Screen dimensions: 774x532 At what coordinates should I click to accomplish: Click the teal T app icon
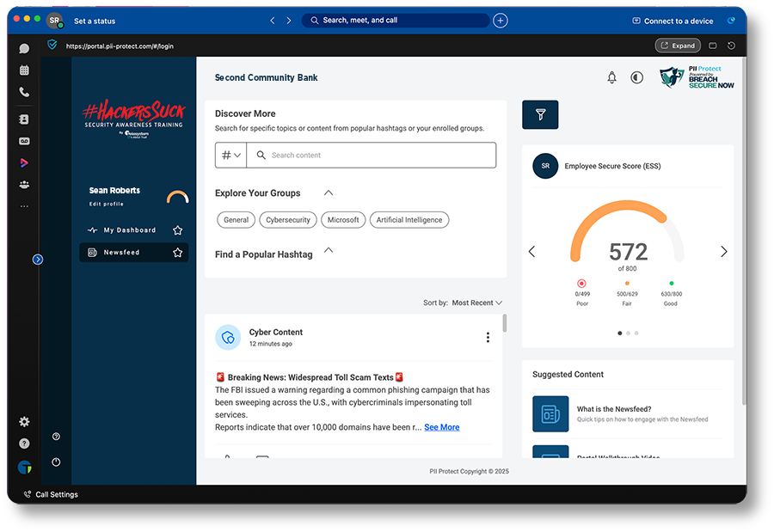click(x=24, y=467)
